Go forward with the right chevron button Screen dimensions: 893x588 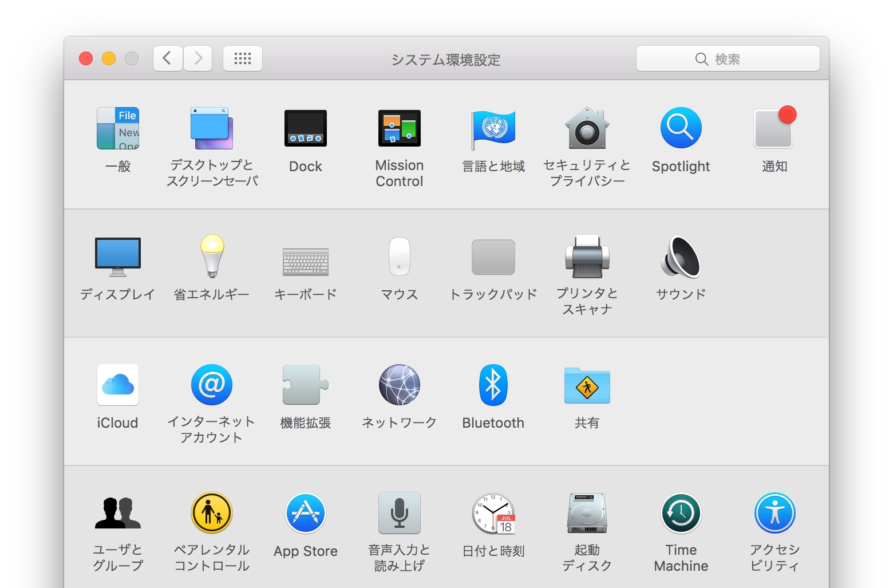coord(198,58)
